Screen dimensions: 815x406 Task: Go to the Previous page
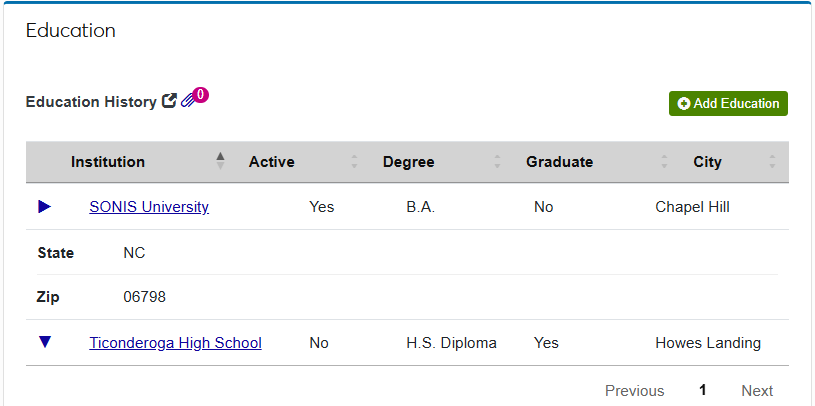[634, 391]
